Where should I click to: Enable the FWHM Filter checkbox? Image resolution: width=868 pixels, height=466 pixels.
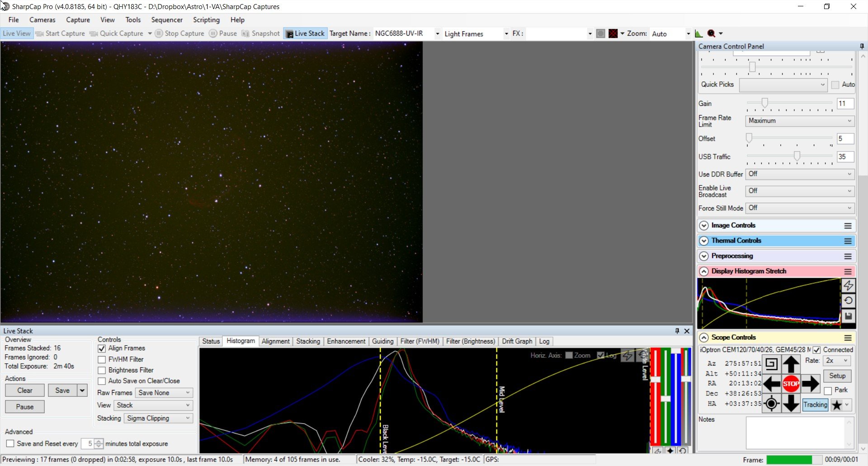pyautogui.click(x=102, y=360)
